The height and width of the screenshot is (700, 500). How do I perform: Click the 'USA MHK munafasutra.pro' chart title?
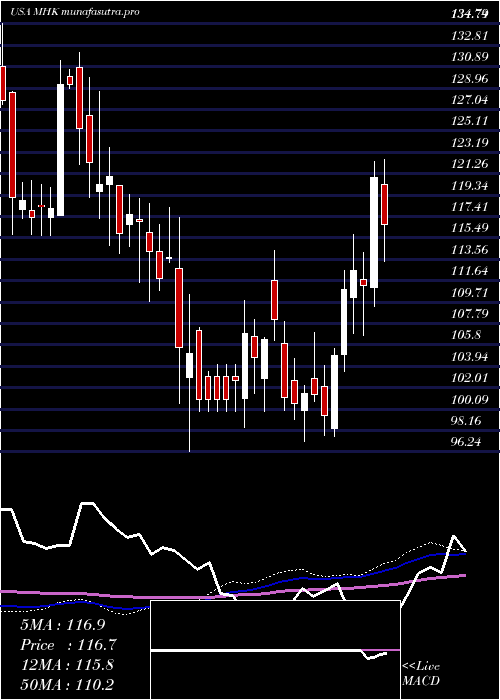[75, 12]
